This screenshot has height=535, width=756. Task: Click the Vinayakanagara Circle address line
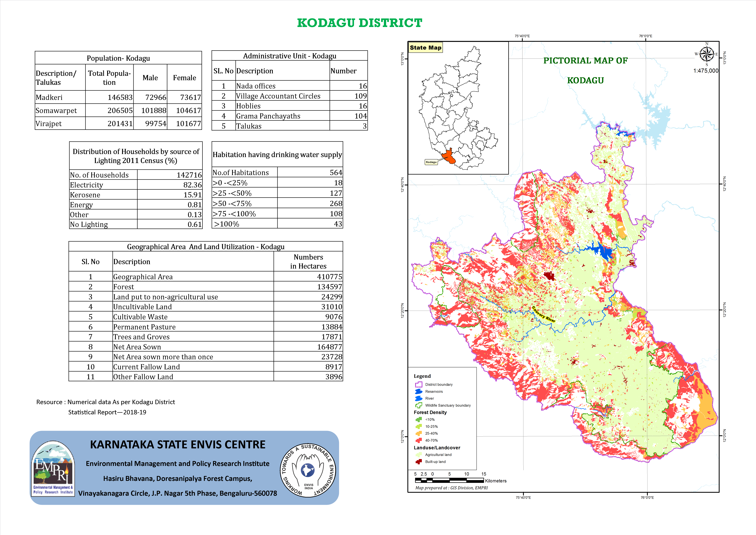pyautogui.click(x=178, y=493)
